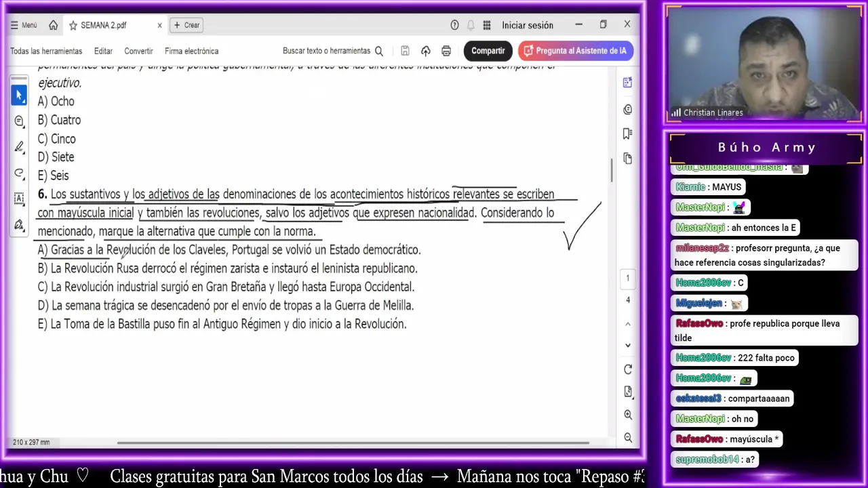Close the SEMANA 2.pdf tab
The image size is (868, 488).
pyautogui.click(x=160, y=25)
